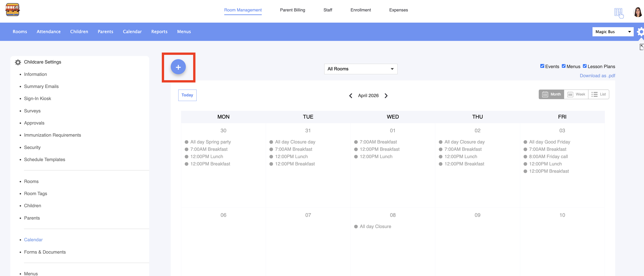This screenshot has height=276, width=644.
Task: Click Download as .pdf link
Action: click(597, 76)
